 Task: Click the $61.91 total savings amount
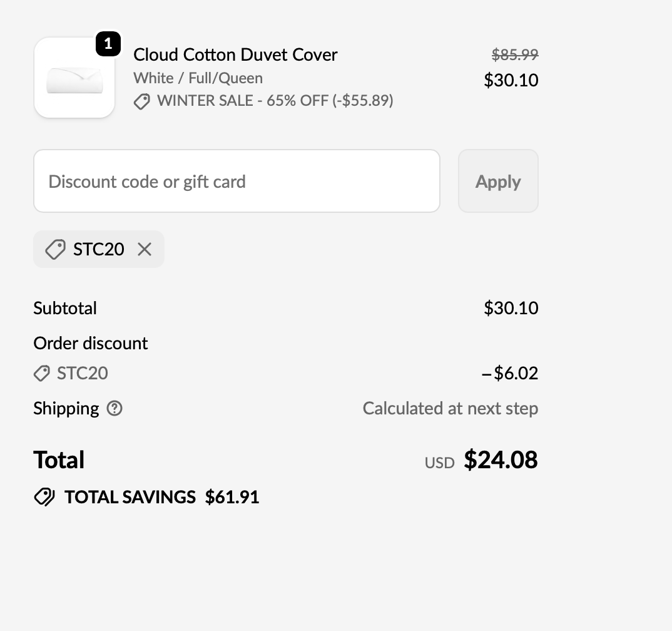click(232, 497)
